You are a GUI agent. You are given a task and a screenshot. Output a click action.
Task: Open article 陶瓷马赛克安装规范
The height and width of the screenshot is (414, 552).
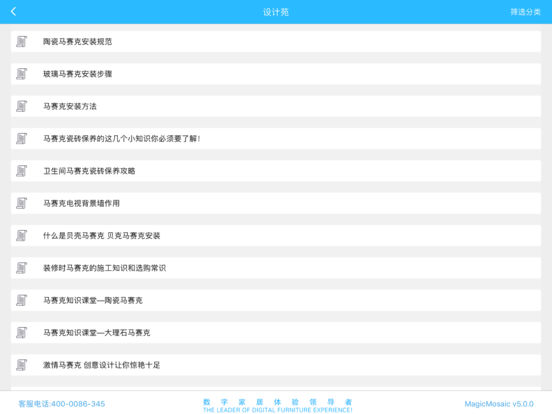[x=276, y=42]
